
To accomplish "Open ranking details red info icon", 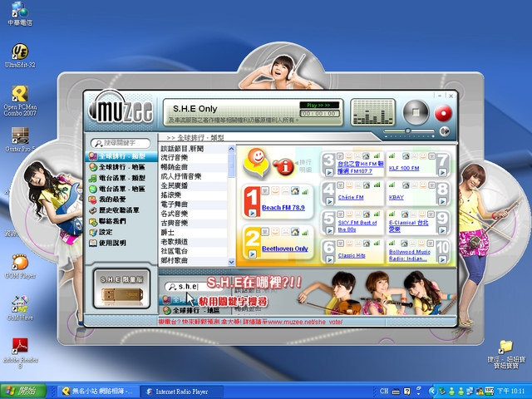I will (x=284, y=167).
